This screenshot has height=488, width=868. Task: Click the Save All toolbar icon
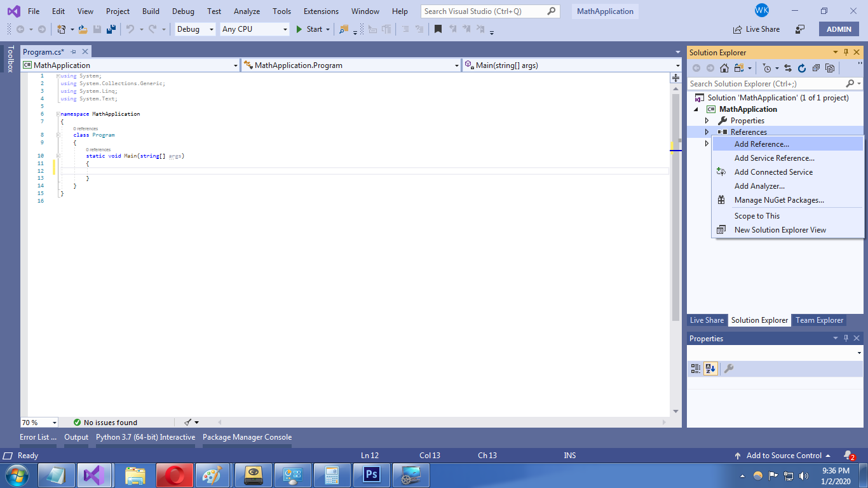[111, 29]
